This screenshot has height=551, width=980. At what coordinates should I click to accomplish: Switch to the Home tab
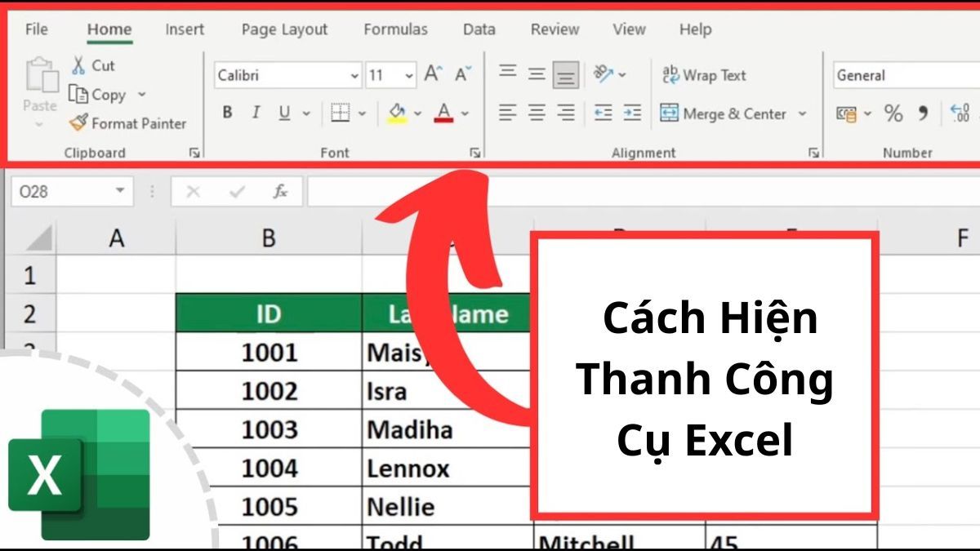tap(109, 29)
